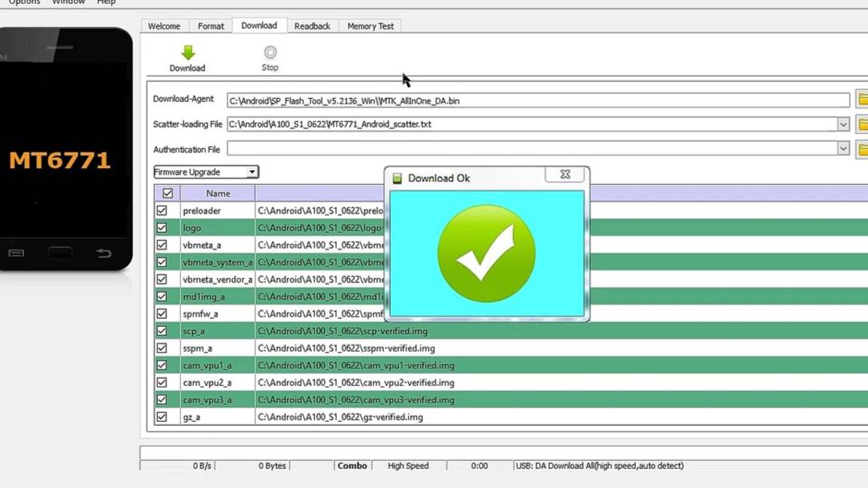868x488 pixels.
Task: Select the vbmeta_system_a row name
Action: 218,262
